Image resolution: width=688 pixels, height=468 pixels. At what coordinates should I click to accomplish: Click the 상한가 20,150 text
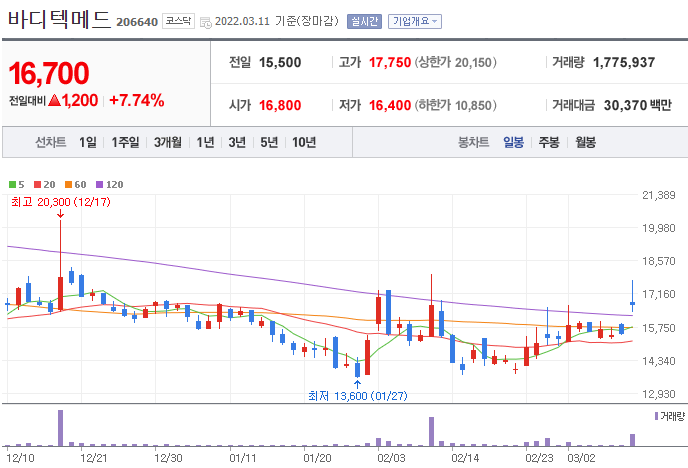(455, 62)
